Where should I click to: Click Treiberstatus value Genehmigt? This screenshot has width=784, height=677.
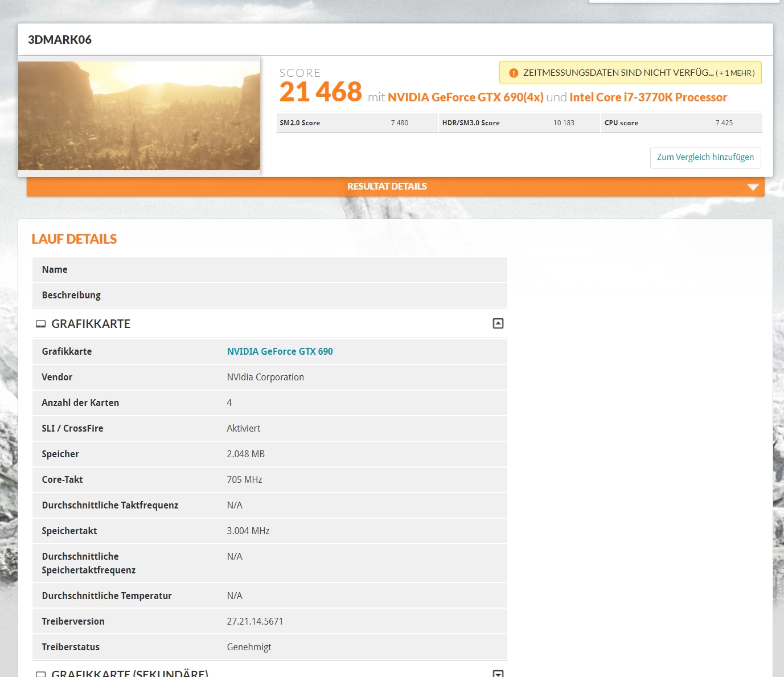[x=249, y=647]
